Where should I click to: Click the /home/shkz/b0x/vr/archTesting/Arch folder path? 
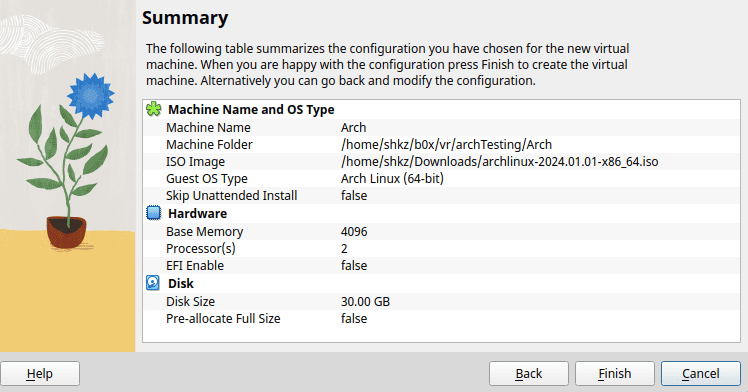447,144
